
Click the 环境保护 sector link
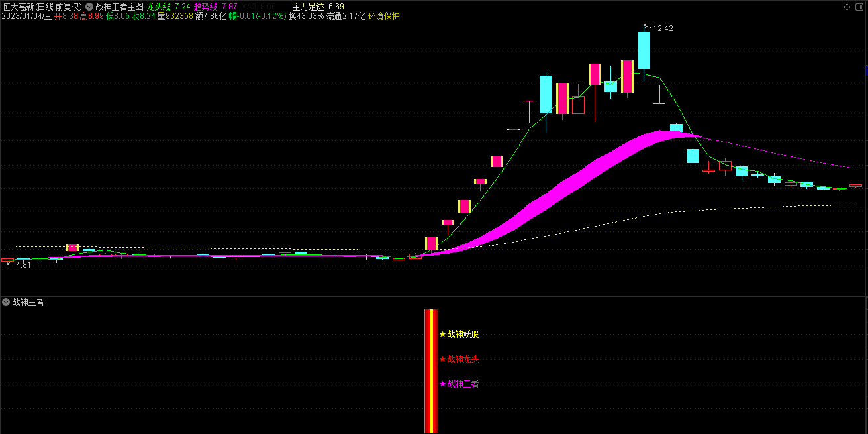pyautogui.click(x=384, y=16)
